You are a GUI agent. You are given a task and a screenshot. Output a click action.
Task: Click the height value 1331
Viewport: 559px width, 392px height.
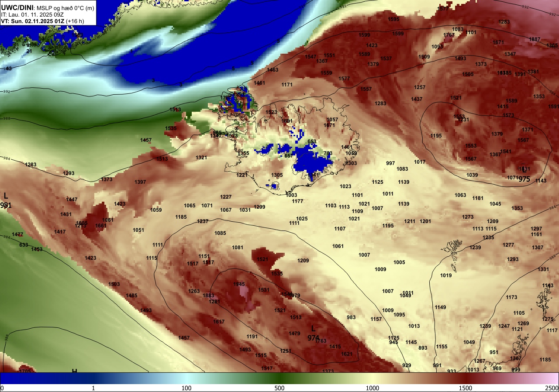[x=543, y=269]
